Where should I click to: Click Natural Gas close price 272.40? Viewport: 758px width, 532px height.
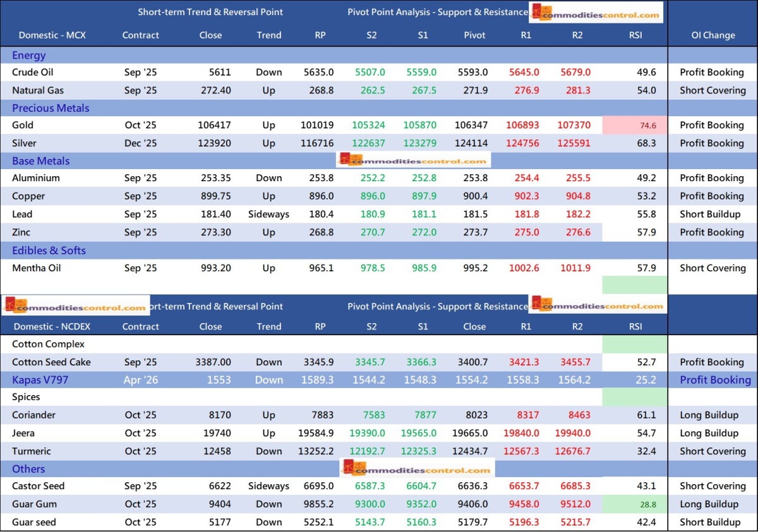coord(207,90)
